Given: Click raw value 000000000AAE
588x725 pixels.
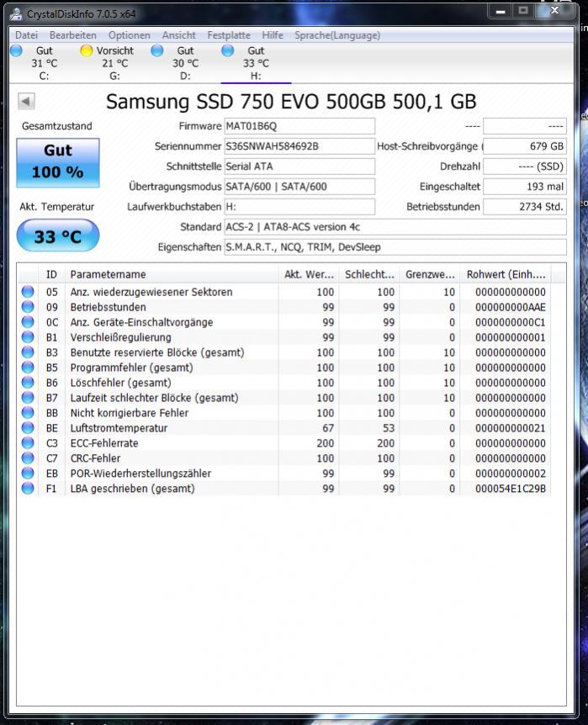Looking at the screenshot, I should [x=511, y=307].
